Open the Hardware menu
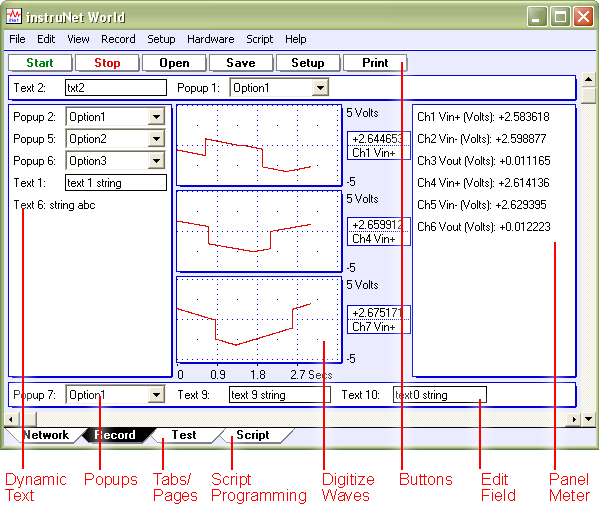This screenshot has height=505, width=599. point(210,39)
